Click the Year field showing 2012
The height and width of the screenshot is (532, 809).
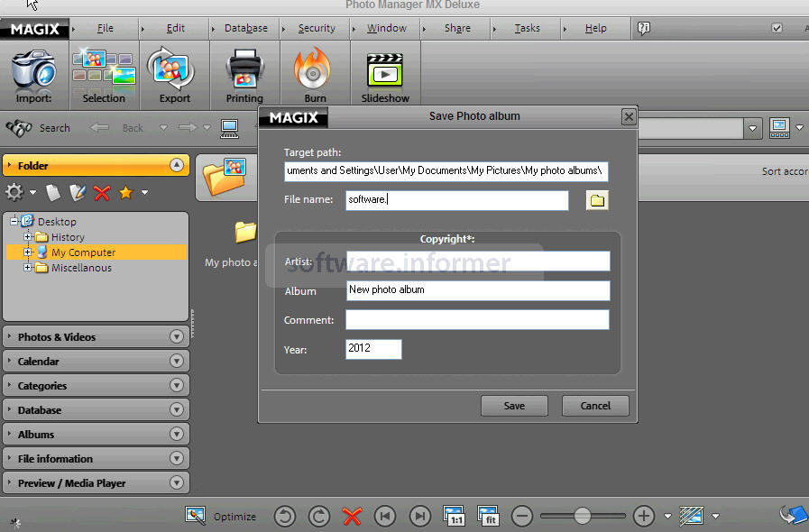[x=373, y=349]
